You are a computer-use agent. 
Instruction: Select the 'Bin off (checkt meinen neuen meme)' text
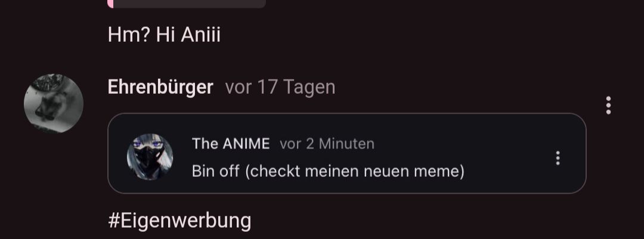(x=328, y=171)
